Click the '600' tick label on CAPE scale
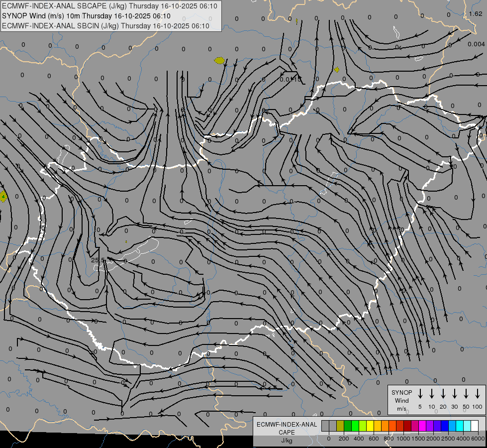Image resolution: width=487 pixels, height=448 pixels. (374, 439)
